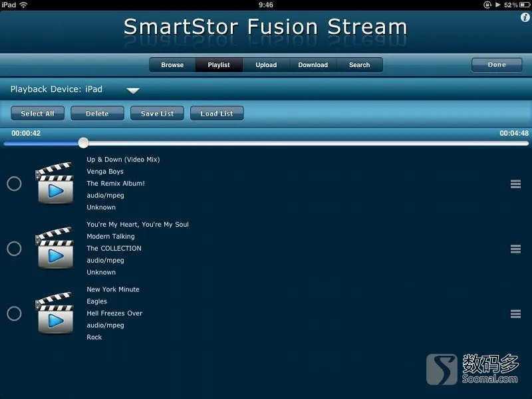Switch to the Search tab

[x=359, y=65]
